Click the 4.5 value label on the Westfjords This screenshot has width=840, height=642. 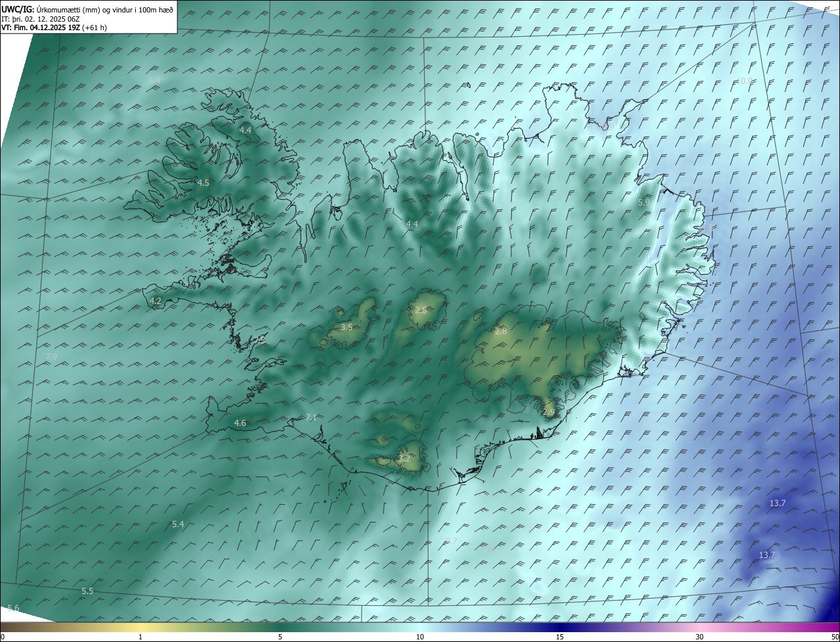(203, 183)
